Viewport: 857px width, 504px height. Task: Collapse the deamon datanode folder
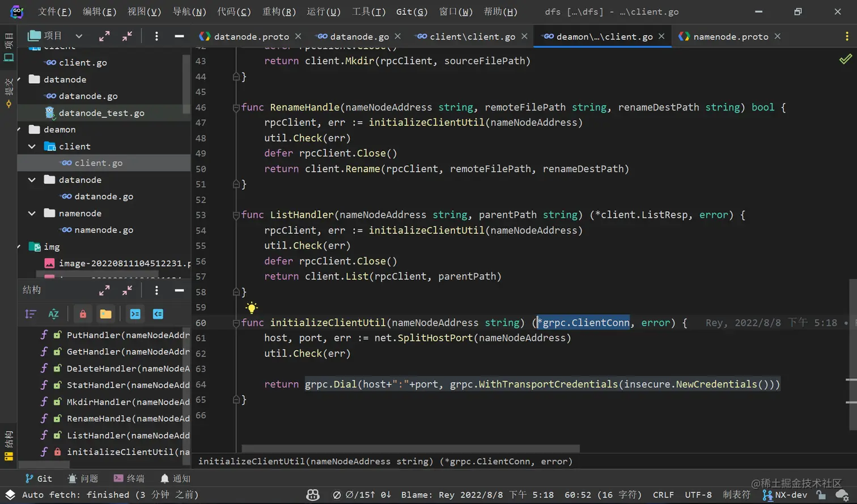pyautogui.click(x=32, y=180)
